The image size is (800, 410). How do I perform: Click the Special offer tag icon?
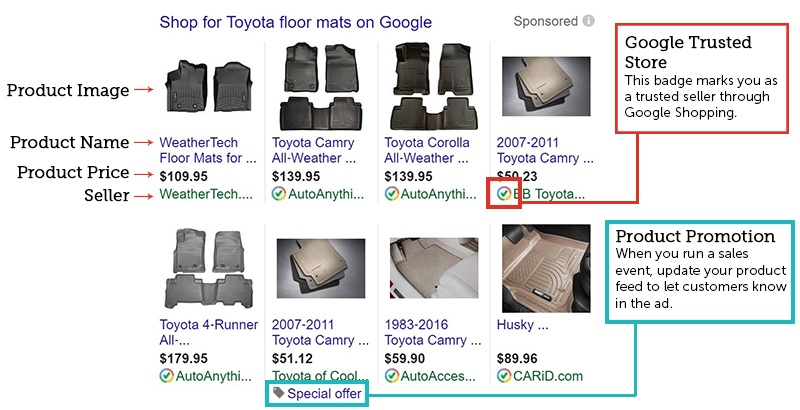[x=278, y=393]
